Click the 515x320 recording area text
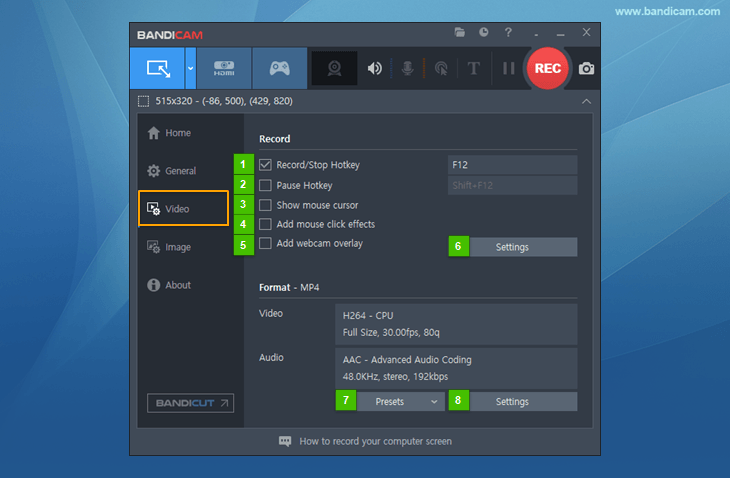 click(224, 101)
